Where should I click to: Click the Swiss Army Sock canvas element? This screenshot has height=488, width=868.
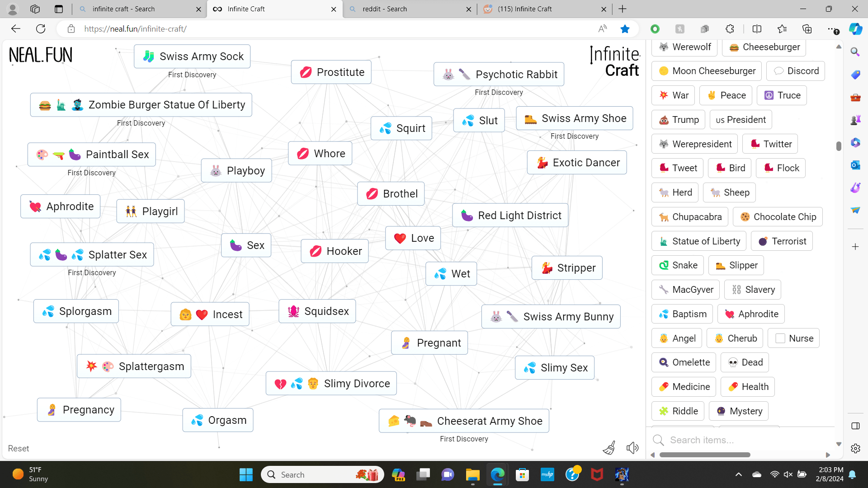192,56
